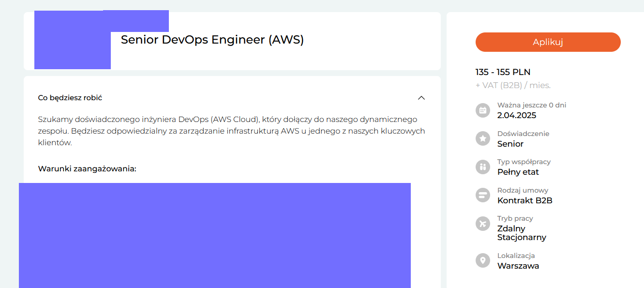Click the 2.04.2025 expiry date
Viewport: 644px width, 288px height.
coord(516,115)
